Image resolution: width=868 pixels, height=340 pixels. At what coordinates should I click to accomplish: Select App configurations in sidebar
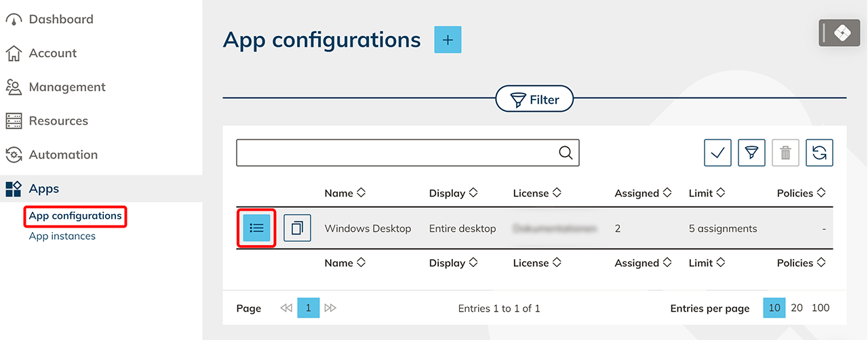pyautogui.click(x=75, y=216)
